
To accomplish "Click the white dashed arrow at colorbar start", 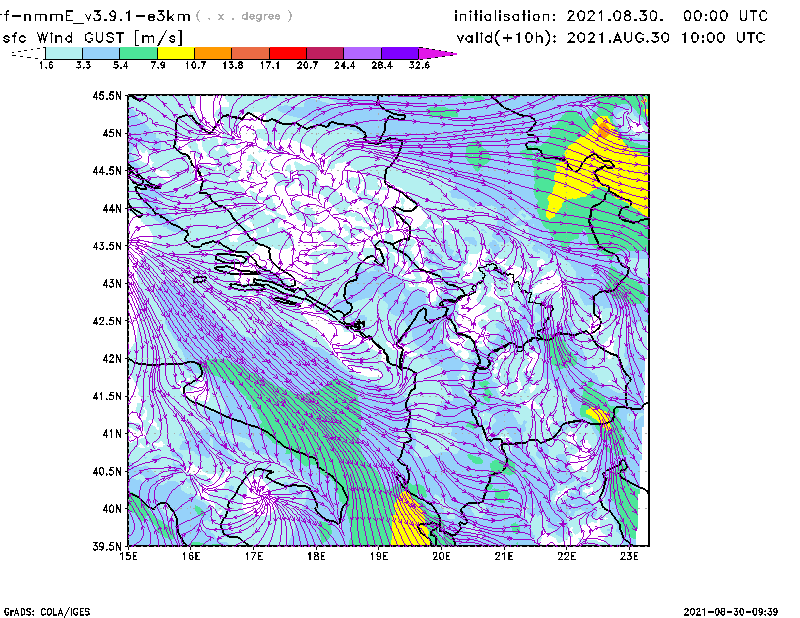I will [x=28, y=53].
